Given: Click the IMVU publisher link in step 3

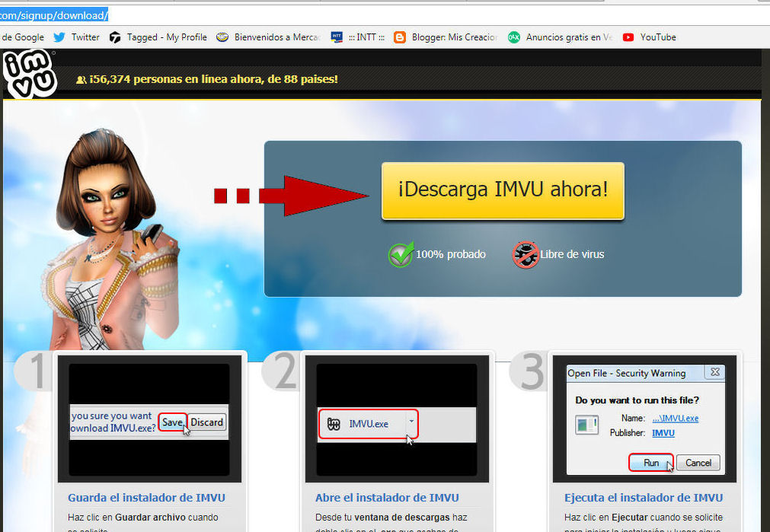Looking at the screenshot, I should pos(663,433).
